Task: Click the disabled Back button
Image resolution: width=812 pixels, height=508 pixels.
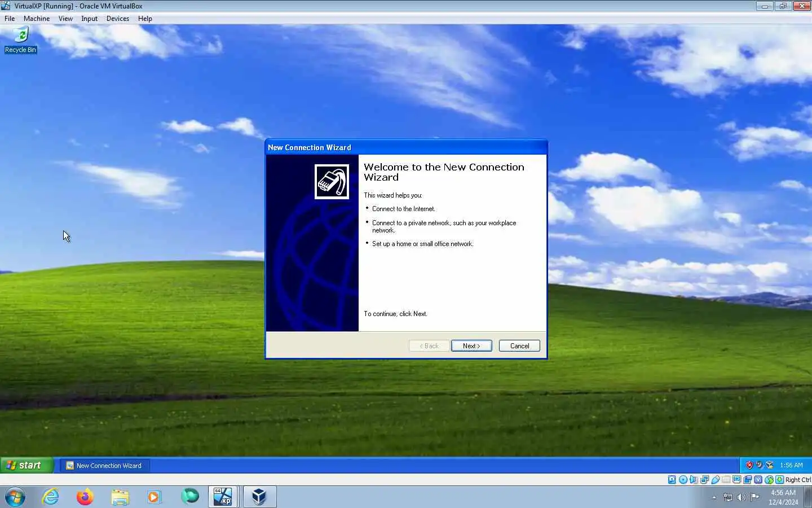Action: pyautogui.click(x=429, y=346)
